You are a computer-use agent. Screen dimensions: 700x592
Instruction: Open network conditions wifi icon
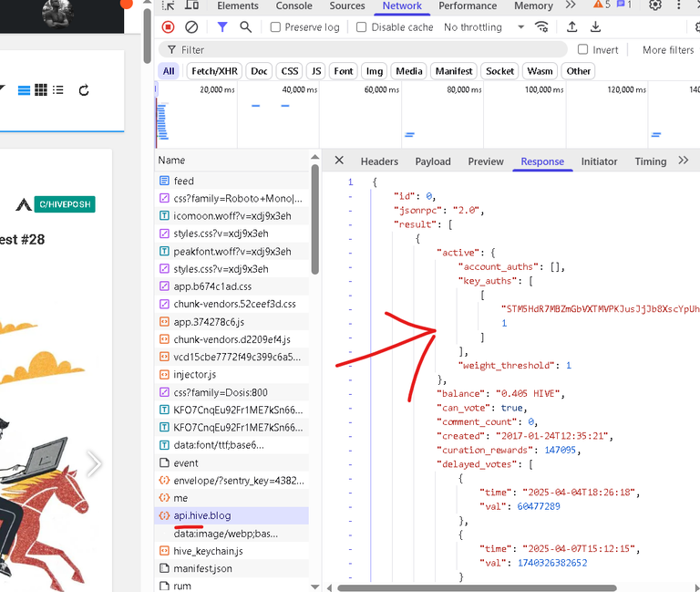click(541, 27)
